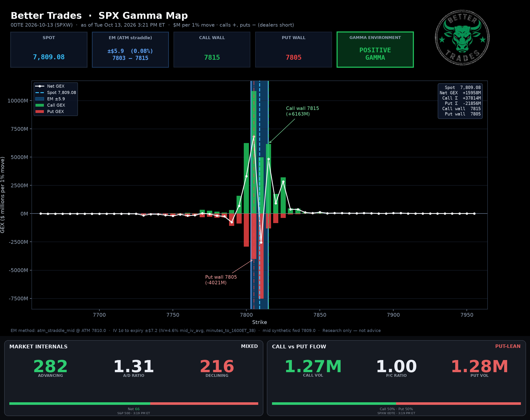Click the 'Call 50% · Put 50%' label
This screenshot has height=420, width=530.
[x=396, y=409]
